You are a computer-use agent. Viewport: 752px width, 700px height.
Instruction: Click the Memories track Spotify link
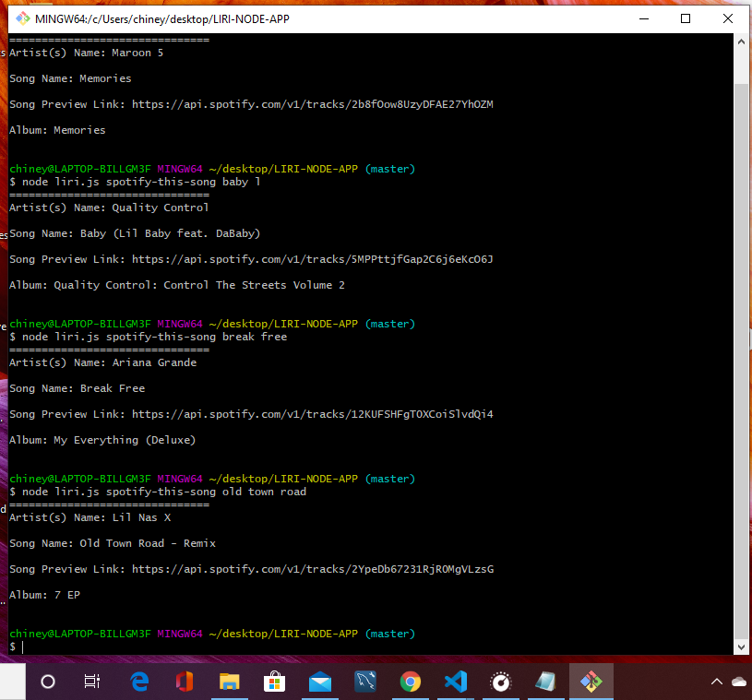pos(313,104)
